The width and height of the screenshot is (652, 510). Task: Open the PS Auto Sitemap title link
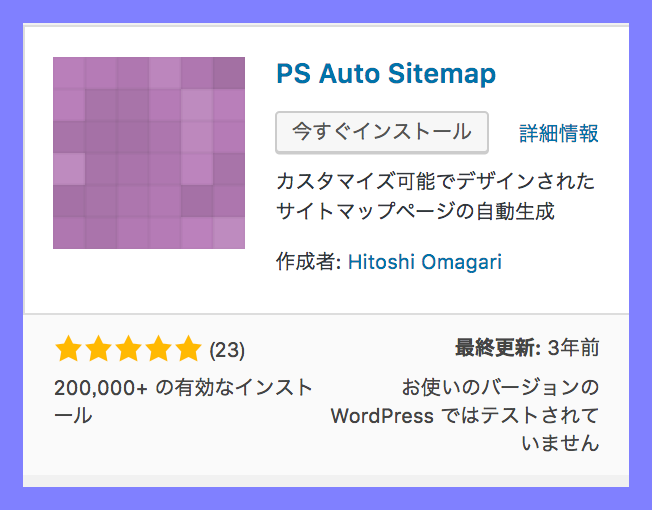[x=386, y=74]
